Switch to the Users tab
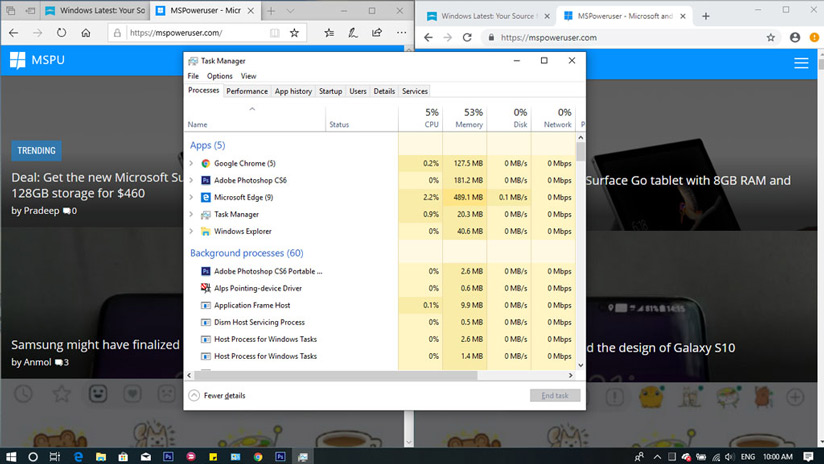This screenshot has width=824, height=464. coord(358,91)
